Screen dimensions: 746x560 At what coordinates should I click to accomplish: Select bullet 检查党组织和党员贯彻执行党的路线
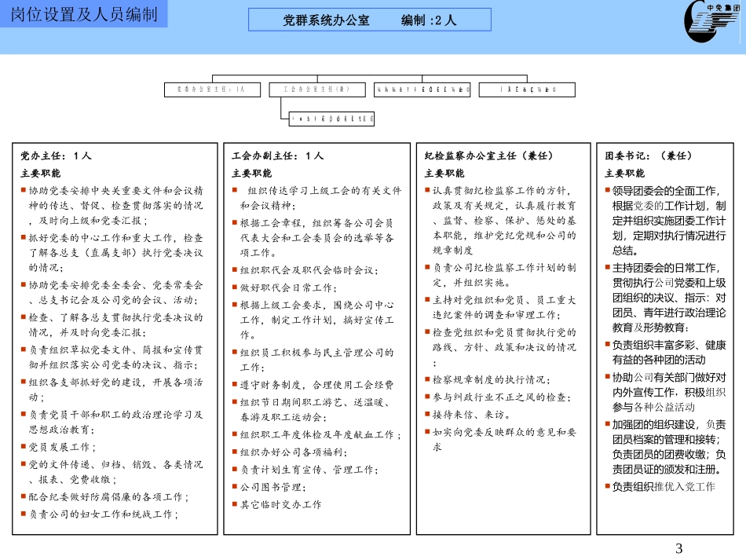point(500,347)
